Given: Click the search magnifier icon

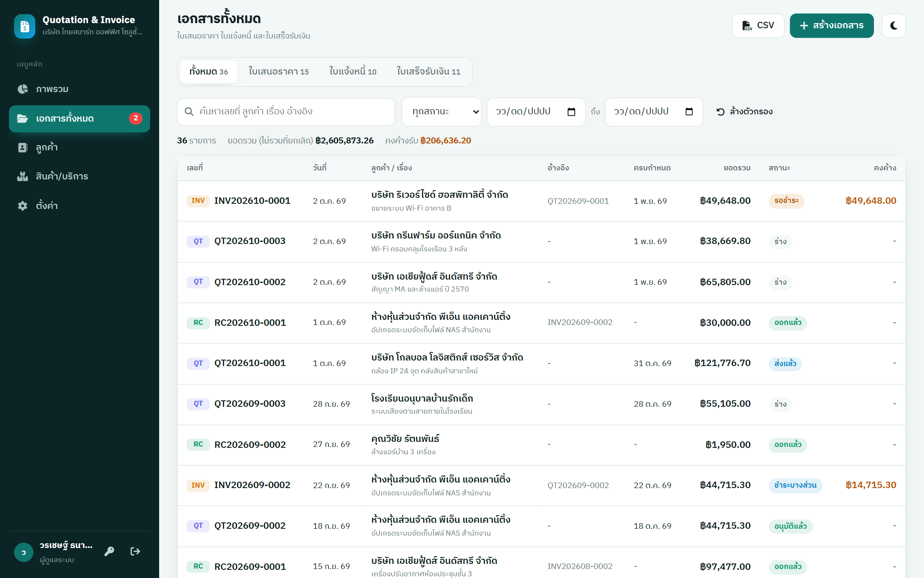Looking at the screenshot, I should [189, 112].
